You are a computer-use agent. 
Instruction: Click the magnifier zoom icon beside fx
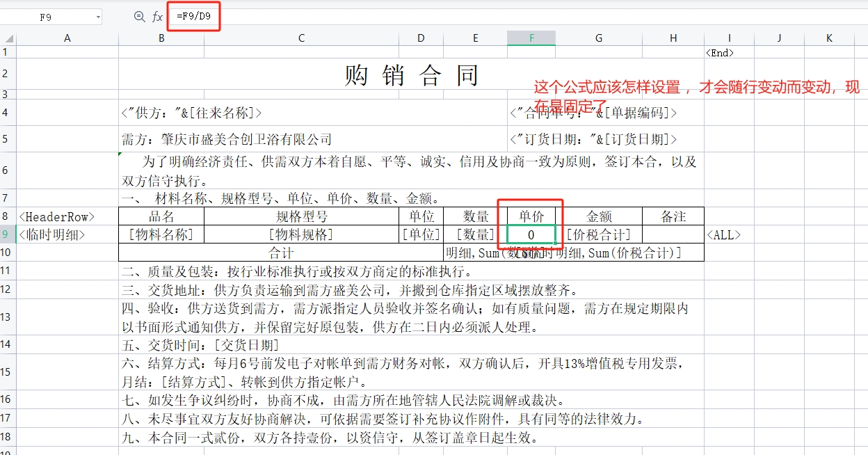139,17
